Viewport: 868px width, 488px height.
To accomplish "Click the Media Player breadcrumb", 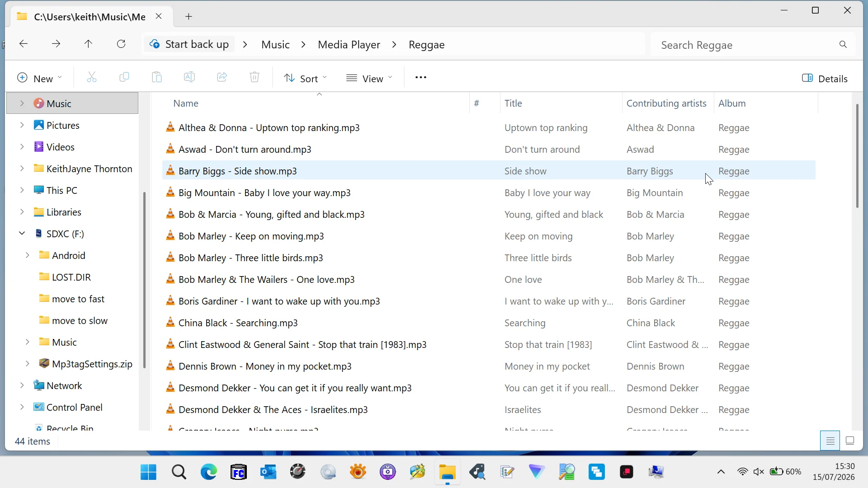I will [349, 45].
